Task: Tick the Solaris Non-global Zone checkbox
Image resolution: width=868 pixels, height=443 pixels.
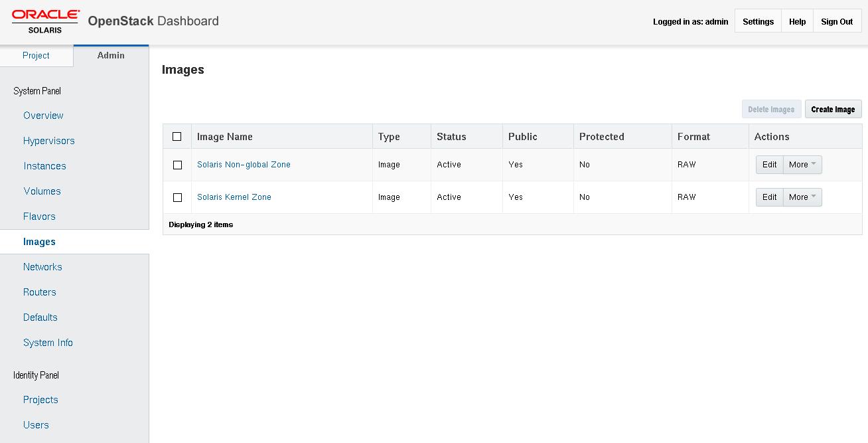Action: pyautogui.click(x=177, y=165)
